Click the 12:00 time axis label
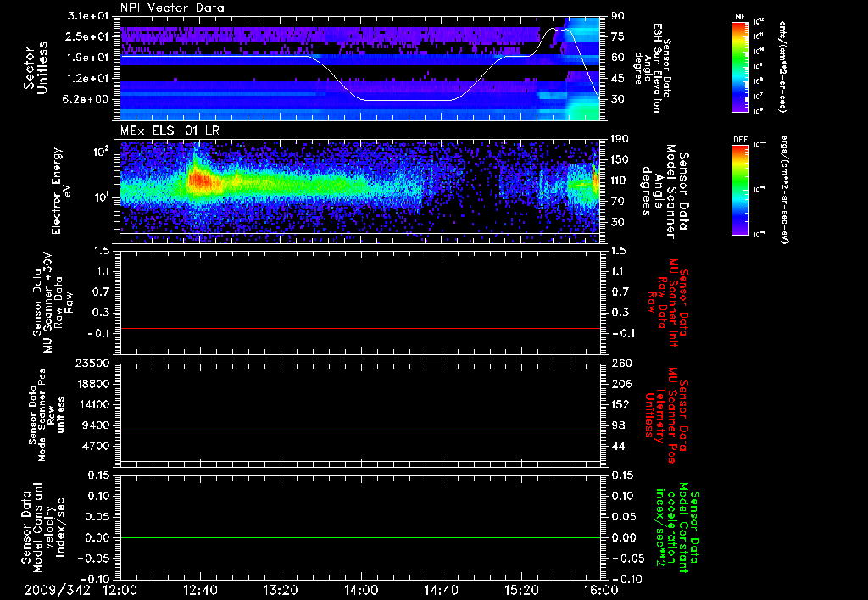 click(x=120, y=590)
